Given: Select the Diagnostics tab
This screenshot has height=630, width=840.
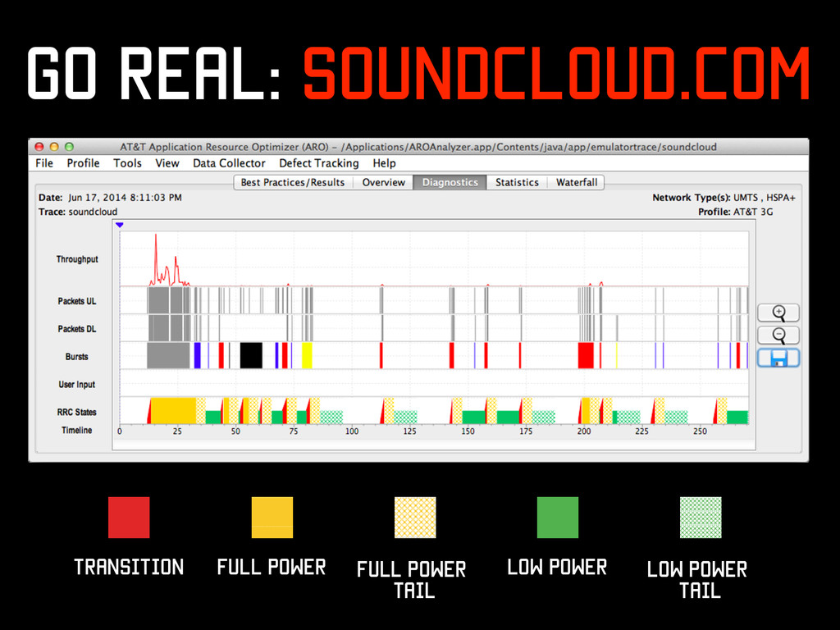Looking at the screenshot, I should [x=450, y=183].
